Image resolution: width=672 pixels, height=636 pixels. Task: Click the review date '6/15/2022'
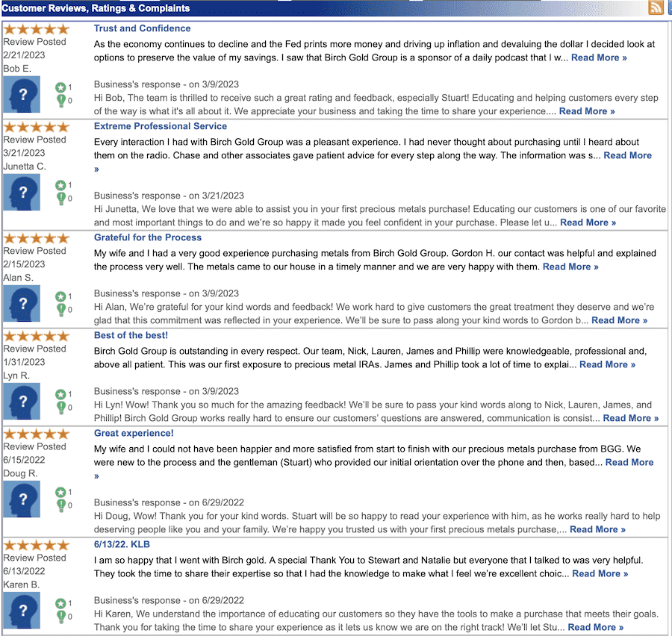tap(24, 460)
